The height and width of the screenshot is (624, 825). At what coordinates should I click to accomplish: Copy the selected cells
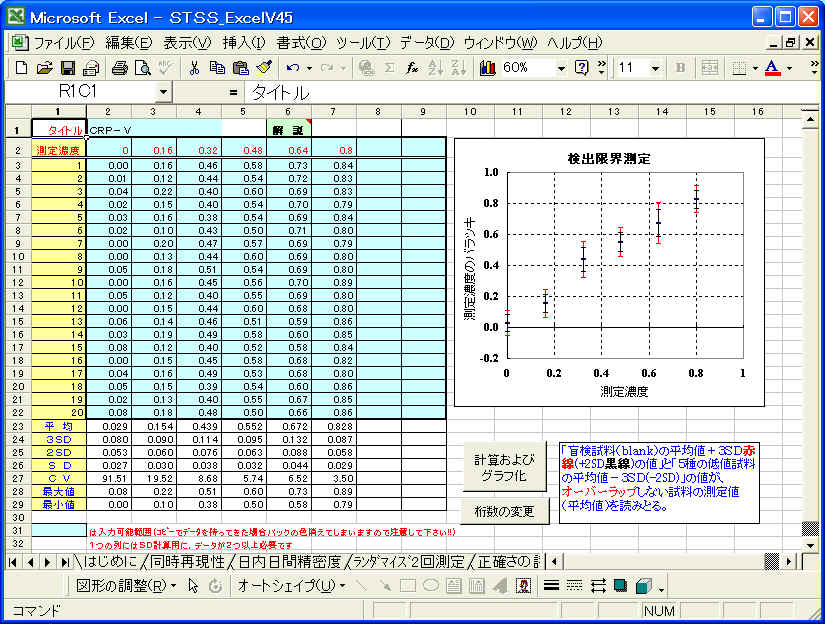point(217,68)
